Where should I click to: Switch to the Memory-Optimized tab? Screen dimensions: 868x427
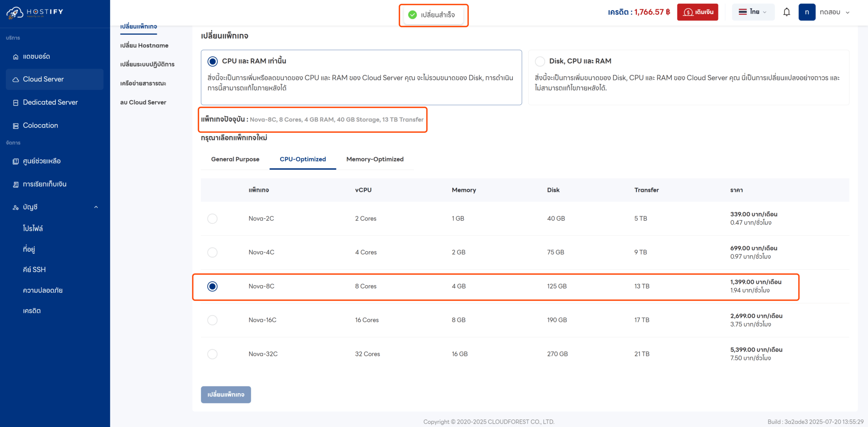(x=375, y=159)
